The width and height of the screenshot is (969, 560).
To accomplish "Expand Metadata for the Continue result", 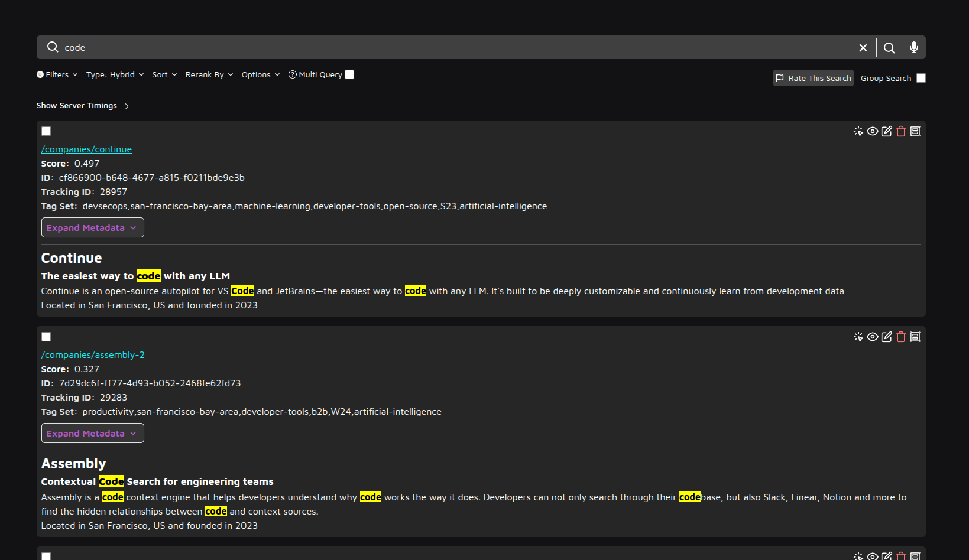I will click(x=92, y=227).
